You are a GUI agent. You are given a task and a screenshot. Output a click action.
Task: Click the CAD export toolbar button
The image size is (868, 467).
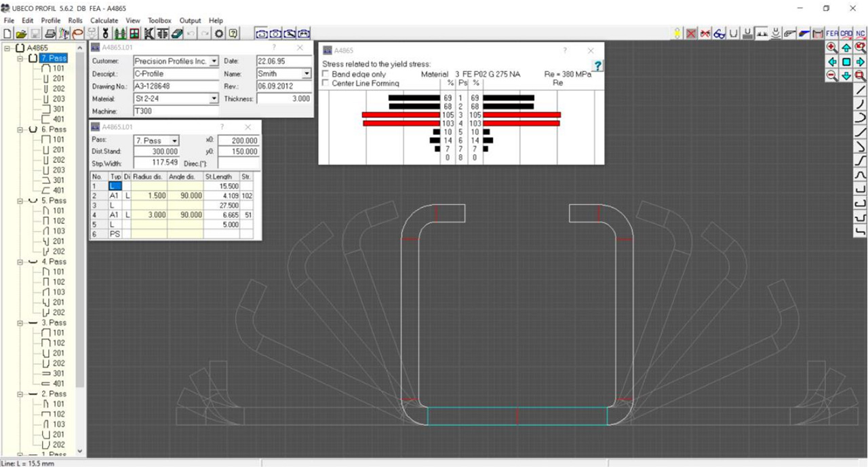(846, 33)
